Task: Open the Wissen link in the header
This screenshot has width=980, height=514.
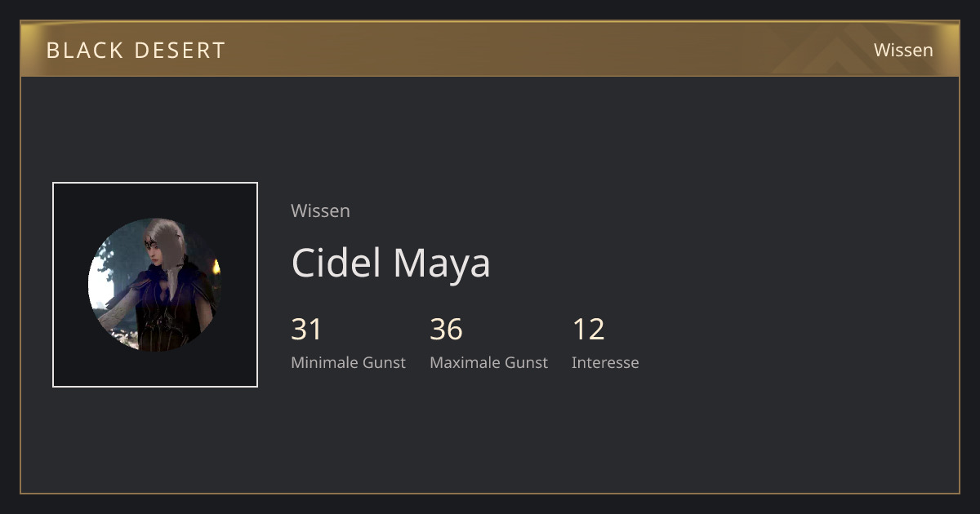Action: 903,50
